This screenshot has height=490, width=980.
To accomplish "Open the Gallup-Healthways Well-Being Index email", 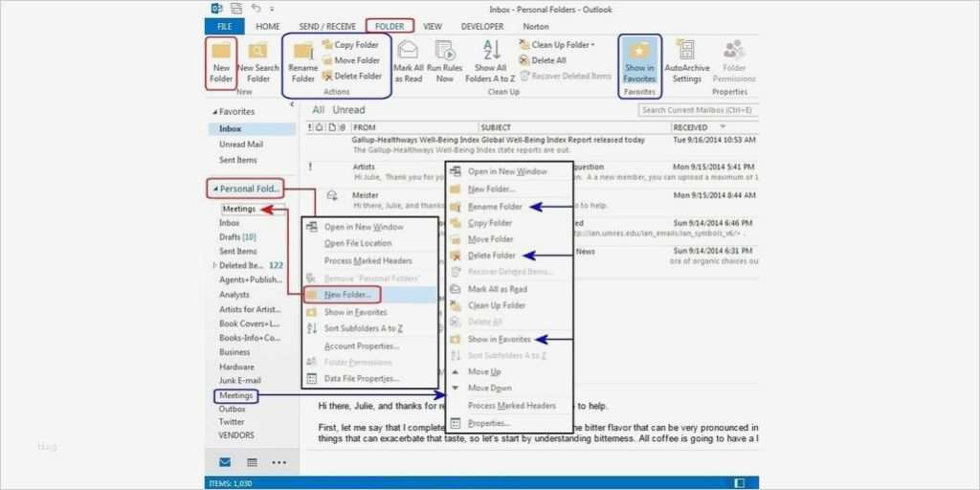I will pos(531,145).
